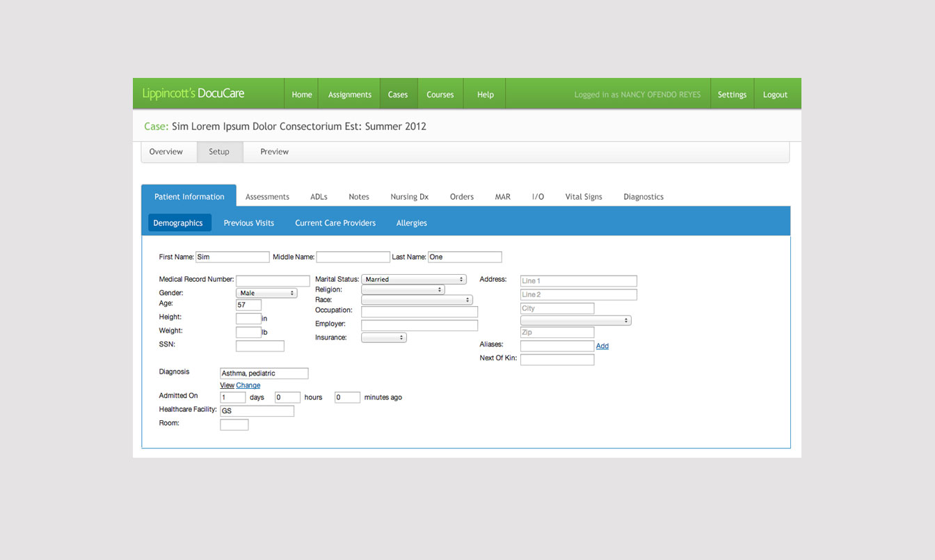Switch to the Assessments tab
Viewport: 935px width, 560px height.
[x=267, y=196]
